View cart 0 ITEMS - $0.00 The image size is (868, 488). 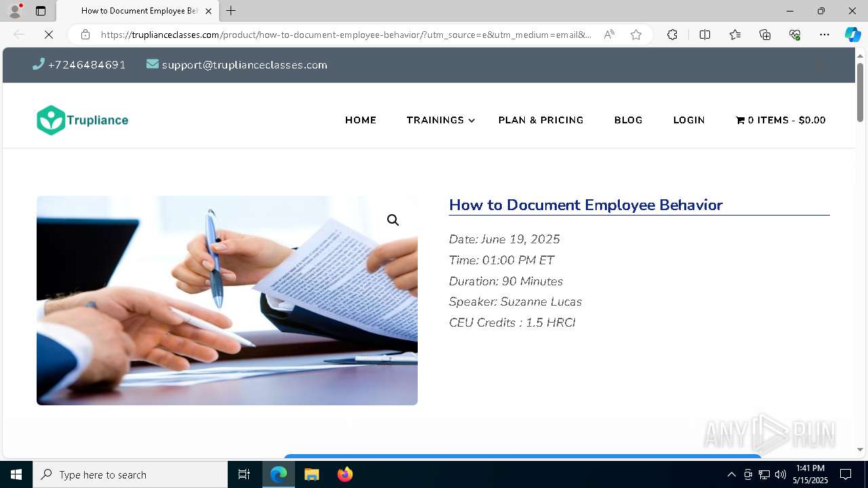pos(781,120)
